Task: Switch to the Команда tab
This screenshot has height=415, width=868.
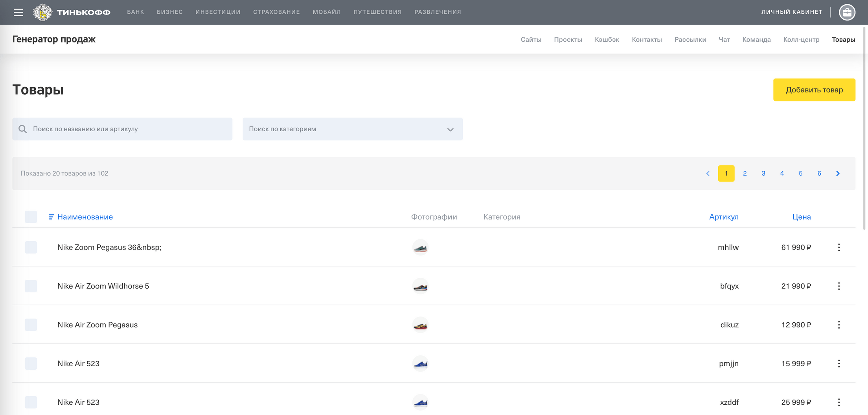Action: click(x=756, y=40)
